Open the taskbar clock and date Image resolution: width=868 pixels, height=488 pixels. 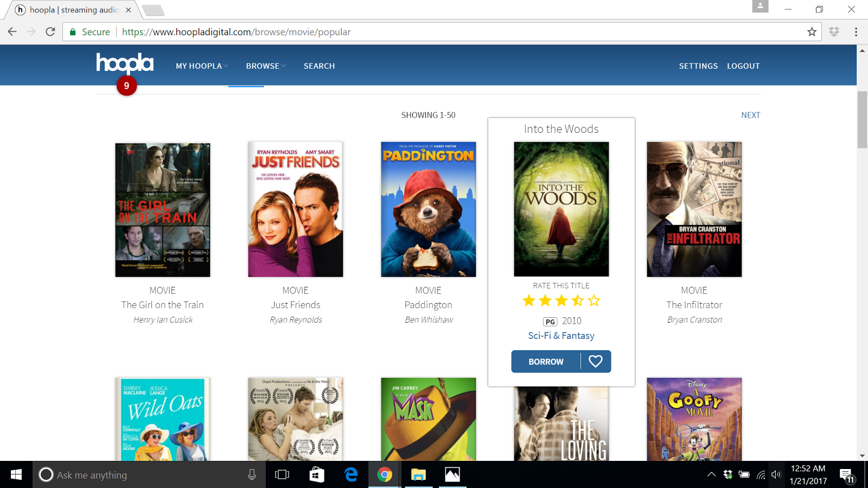(808, 475)
